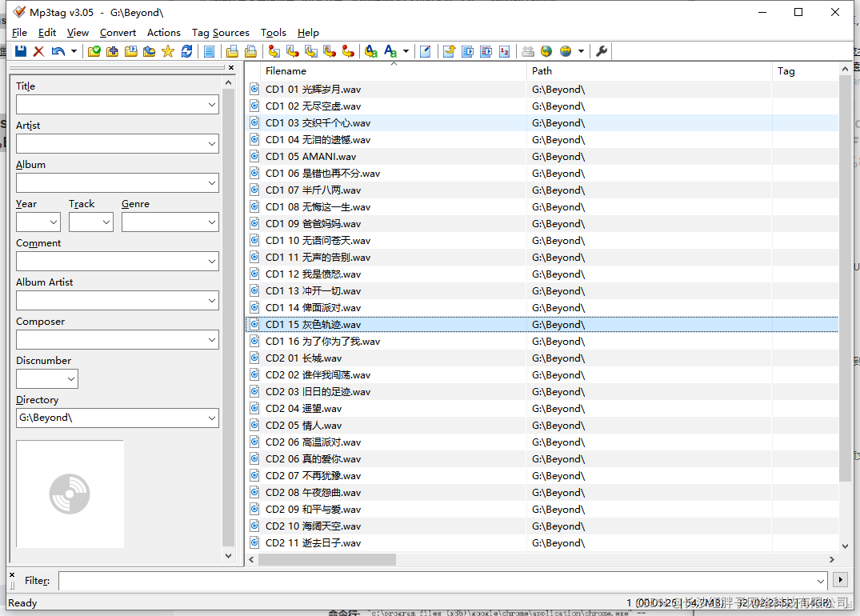Click the Save tag floppy disk icon
This screenshot has height=616, width=860.
click(x=21, y=51)
